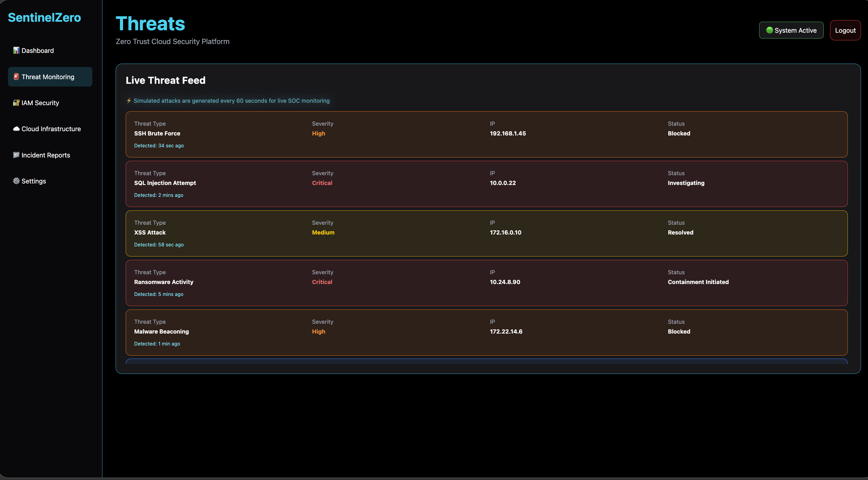Select the XSS Attack threat card
Image resolution: width=868 pixels, height=480 pixels.
487,234
